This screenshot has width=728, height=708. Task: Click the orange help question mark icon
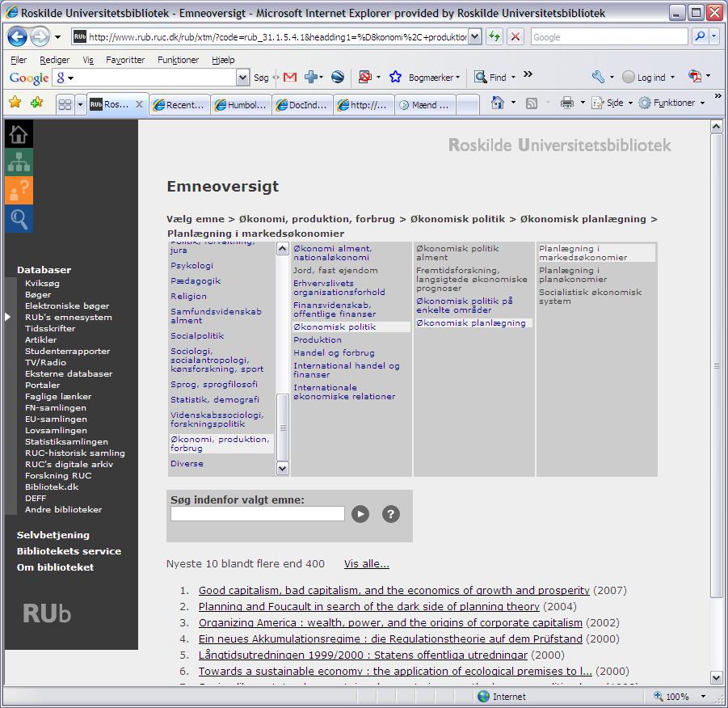point(19,191)
